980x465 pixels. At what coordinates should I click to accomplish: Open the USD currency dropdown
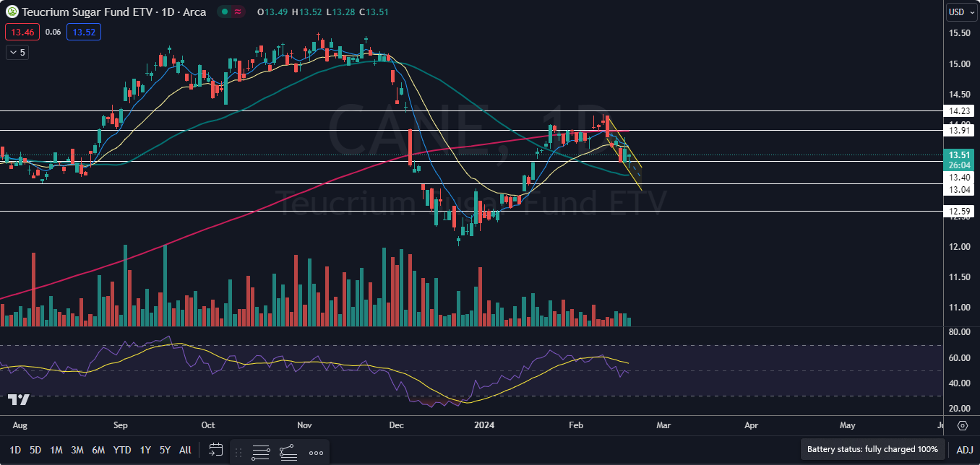point(960,12)
